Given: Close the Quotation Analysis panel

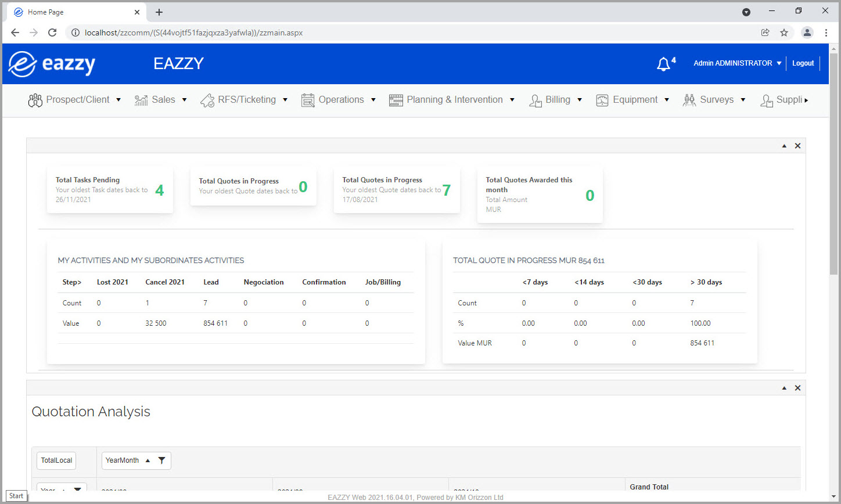Looking at the screenshot, I should click(x=797, y=388).
